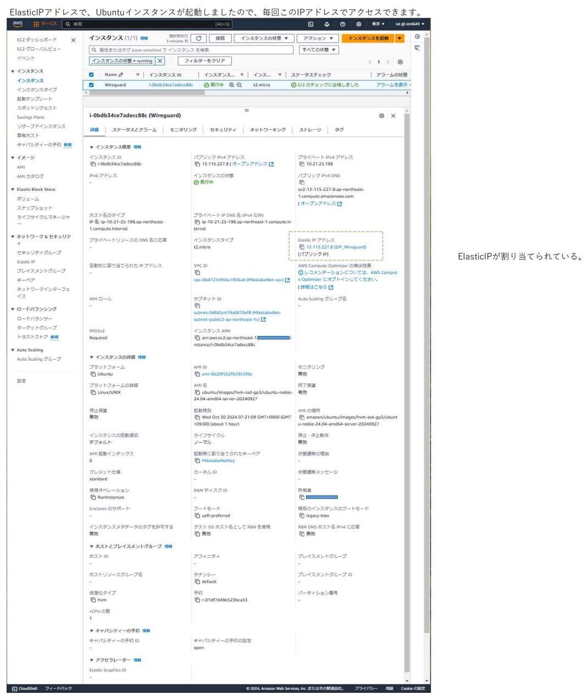588x700 pixels.
Task: Uncheck the Wireguard instance row checkbox
Action: tap(91, 85)
